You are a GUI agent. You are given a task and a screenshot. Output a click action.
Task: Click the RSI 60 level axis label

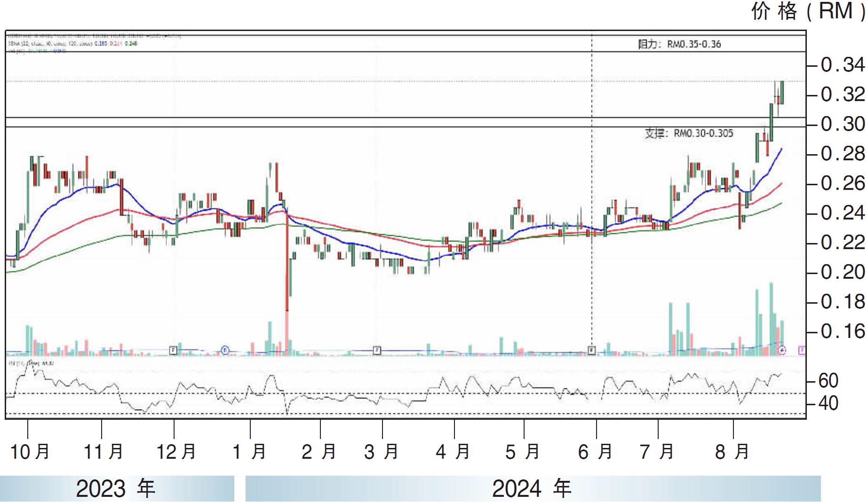coord(828,381)
